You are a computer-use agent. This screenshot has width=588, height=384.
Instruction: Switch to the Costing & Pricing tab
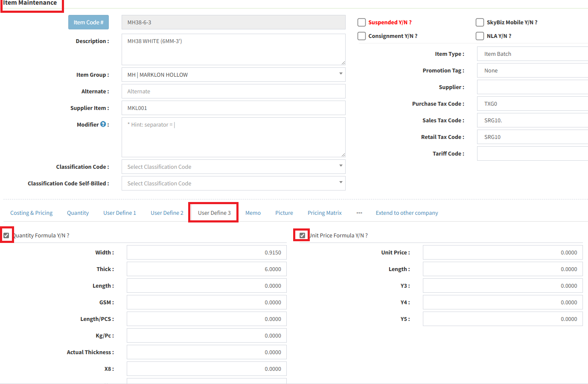click(32, 213)
